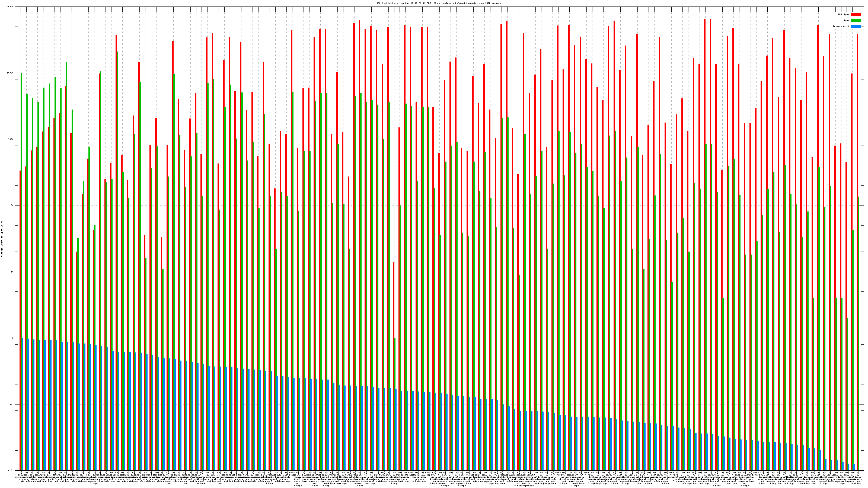Select the 'Not Spam' legend label
Viewport: 868px width, 488px height.
pos(844,14)
